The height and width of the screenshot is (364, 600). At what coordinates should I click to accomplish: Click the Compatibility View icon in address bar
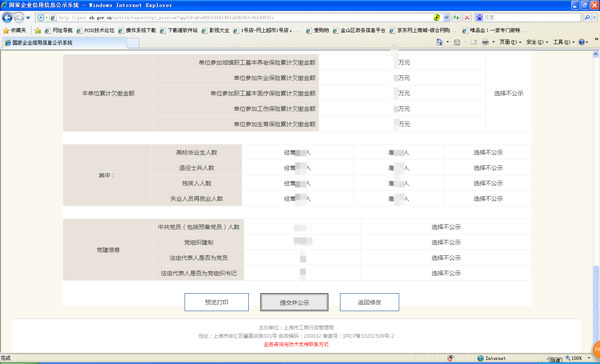point(437,17)
